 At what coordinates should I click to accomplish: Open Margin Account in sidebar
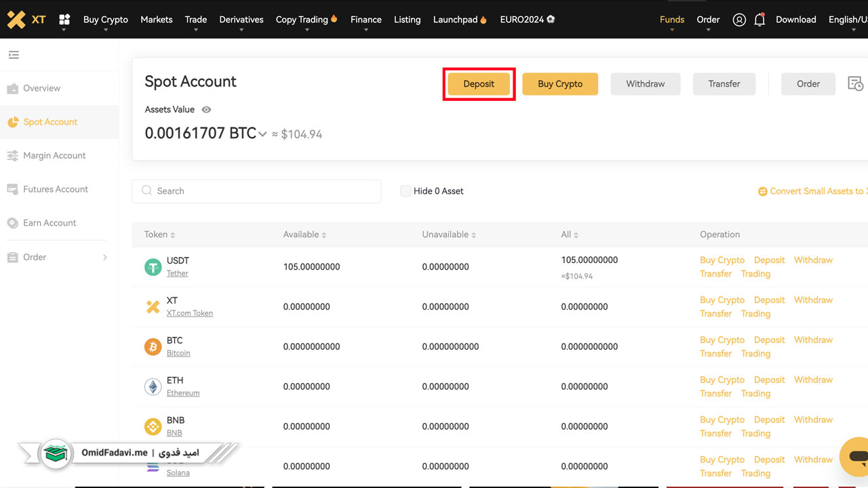tap(54, 156)
